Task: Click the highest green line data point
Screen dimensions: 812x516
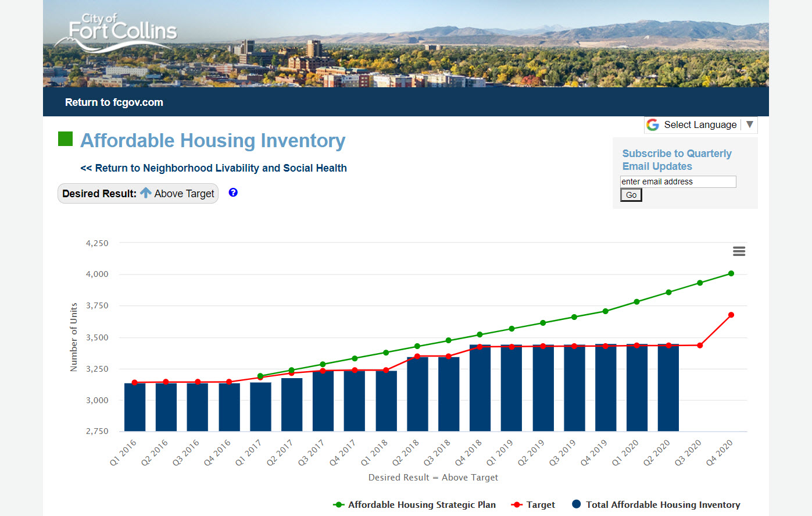Action: click(731, 273)
